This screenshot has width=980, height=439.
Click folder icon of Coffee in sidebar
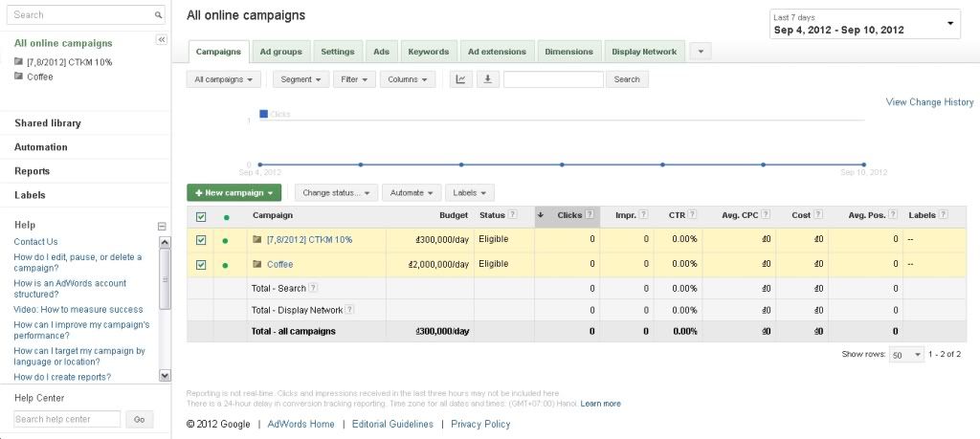click(x=18, y=77)
